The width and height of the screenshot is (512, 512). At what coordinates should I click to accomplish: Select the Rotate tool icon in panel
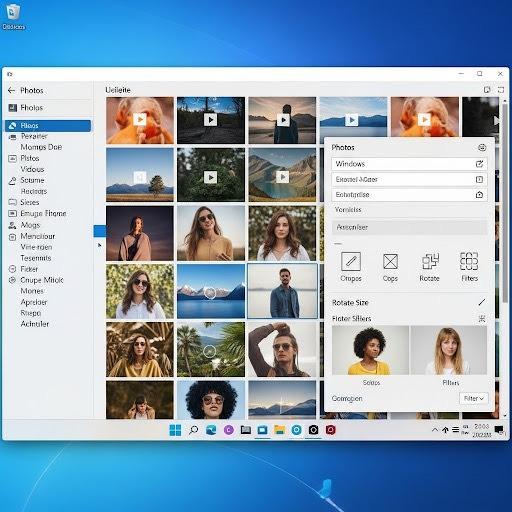[430, 261]
